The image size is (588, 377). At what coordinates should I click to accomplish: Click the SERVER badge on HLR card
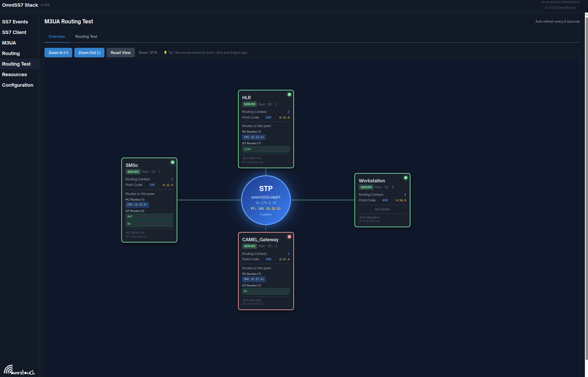[249, 104]
